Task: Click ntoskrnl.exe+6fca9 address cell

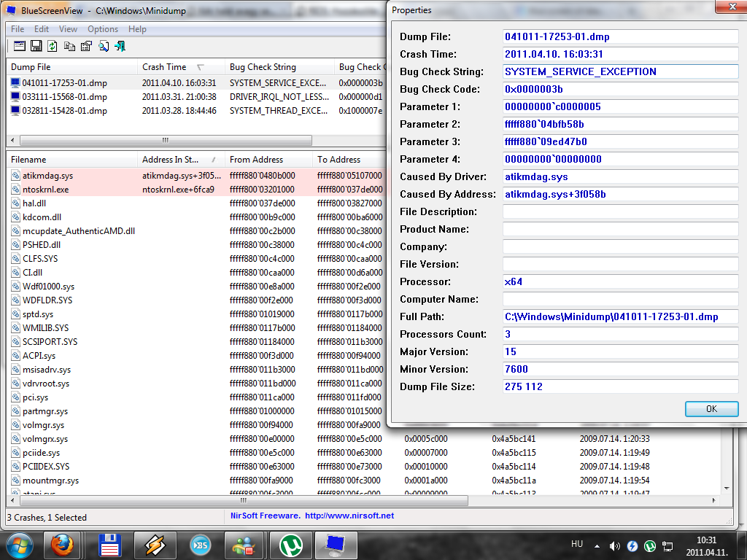Action: click(178, 190)
